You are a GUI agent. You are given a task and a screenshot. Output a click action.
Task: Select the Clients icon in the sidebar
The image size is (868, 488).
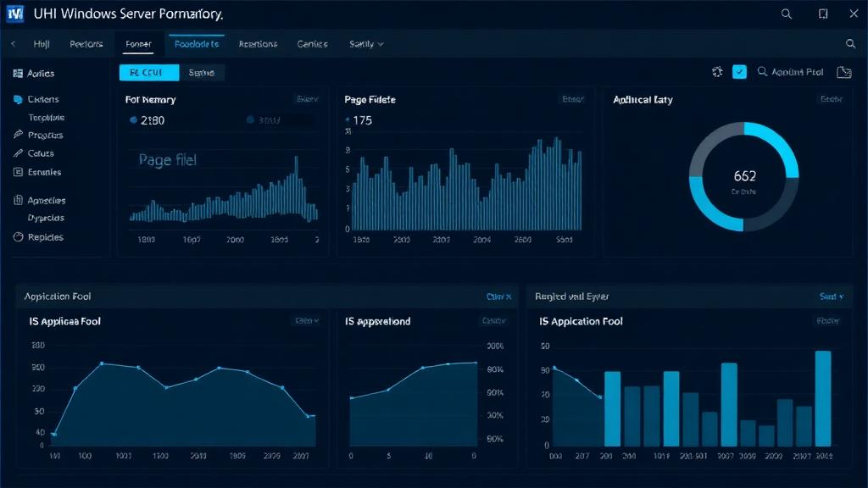pos(17,99)
